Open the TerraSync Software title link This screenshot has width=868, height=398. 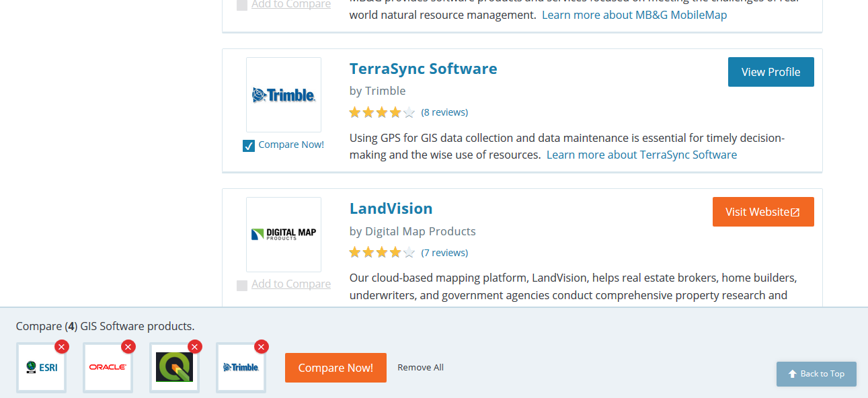(423, 69)
